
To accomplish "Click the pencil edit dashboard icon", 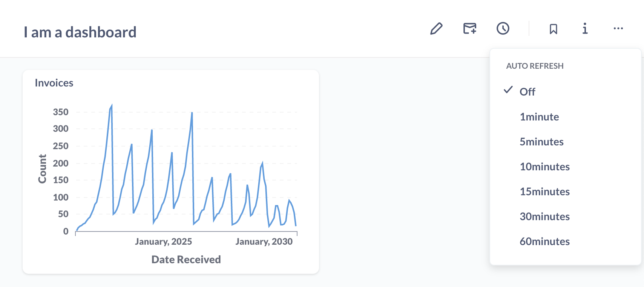I will [x=436, y=29].
